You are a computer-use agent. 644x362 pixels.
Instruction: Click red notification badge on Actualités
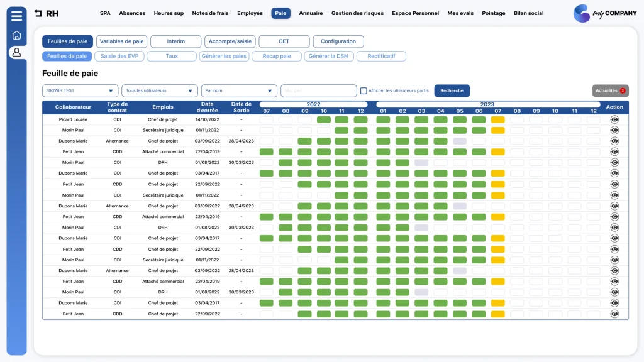pyautogui.click(x=623, y=90)
